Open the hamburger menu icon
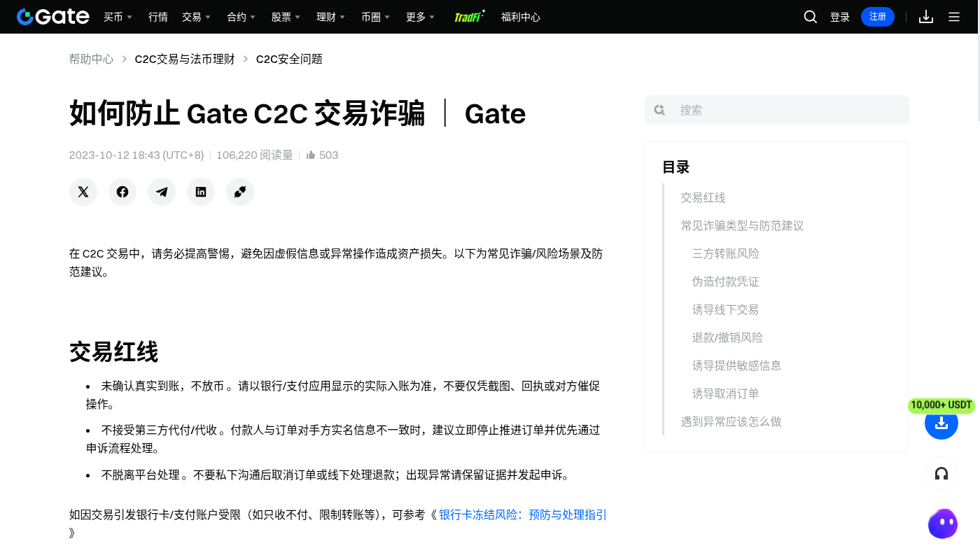 tap(954, 17)
